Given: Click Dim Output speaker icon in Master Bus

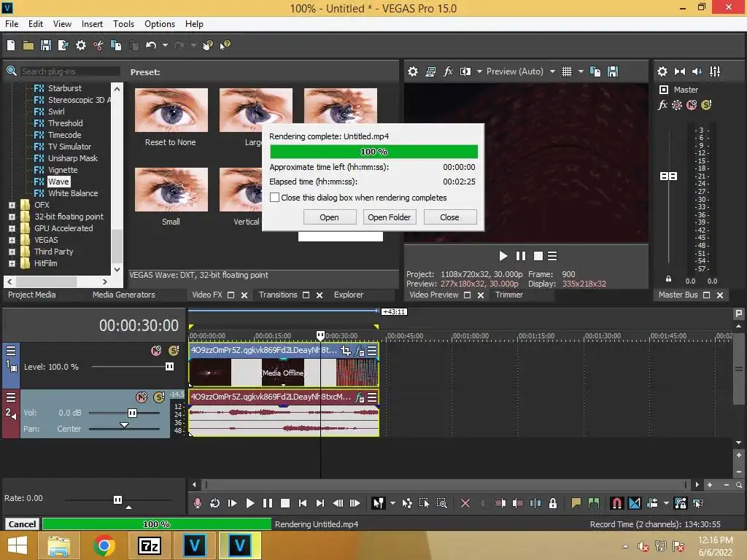Looking at the screenshot, I should (697, 71).
